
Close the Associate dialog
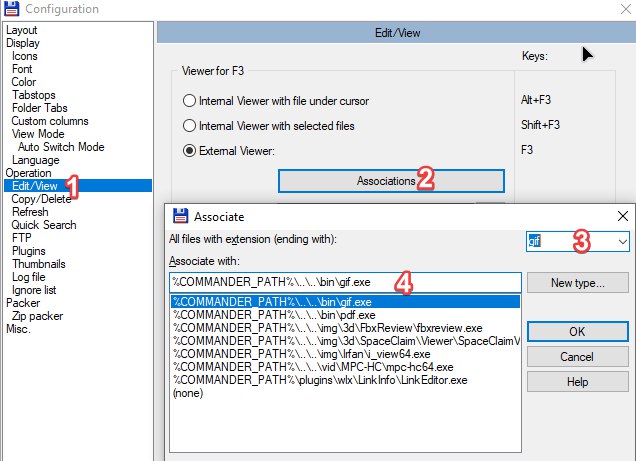pyautogui.click(x=623, y=216)
